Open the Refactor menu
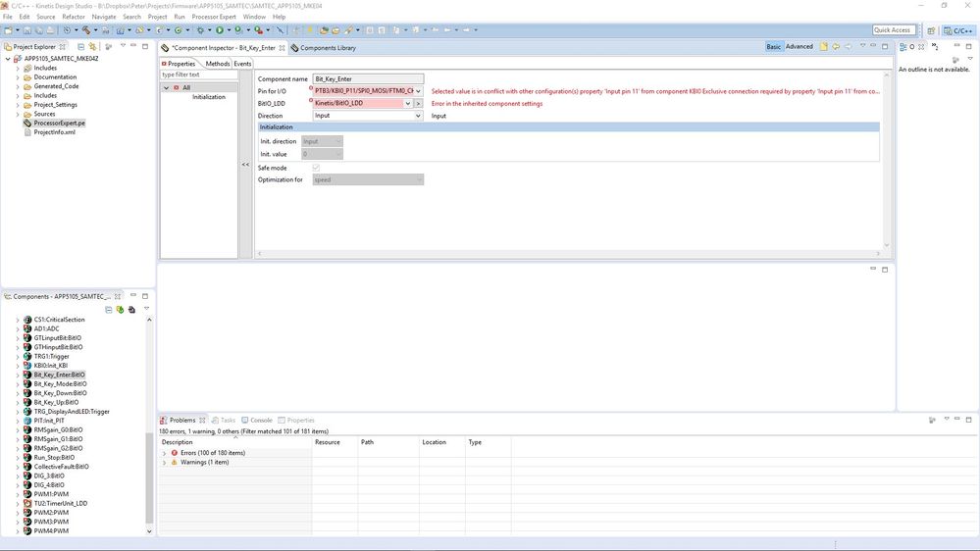 [x=74, y=17]
